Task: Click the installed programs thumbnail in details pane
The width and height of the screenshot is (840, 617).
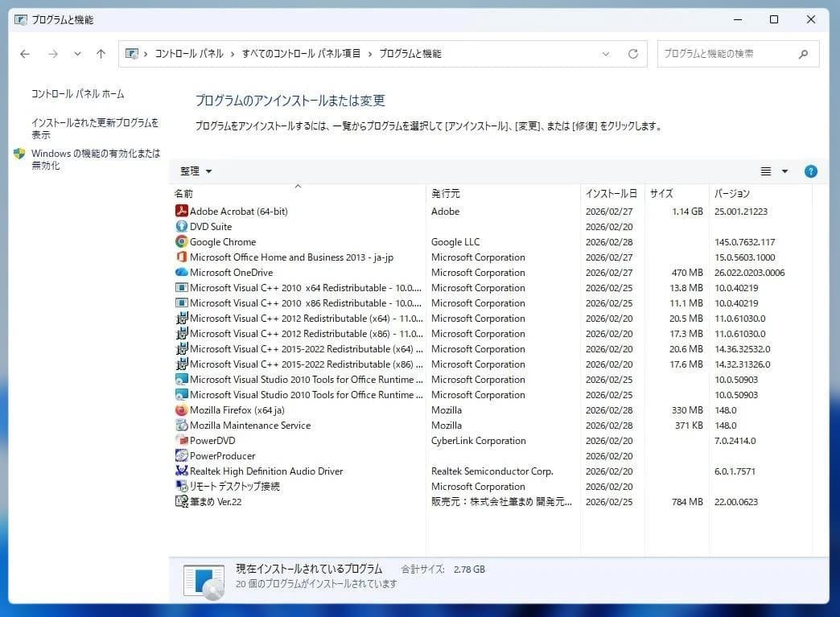Action: (x=204, y=582)
